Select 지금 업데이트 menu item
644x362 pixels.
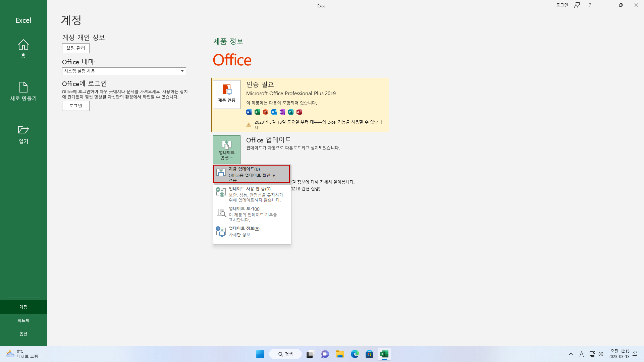click(x=252, y=174)
